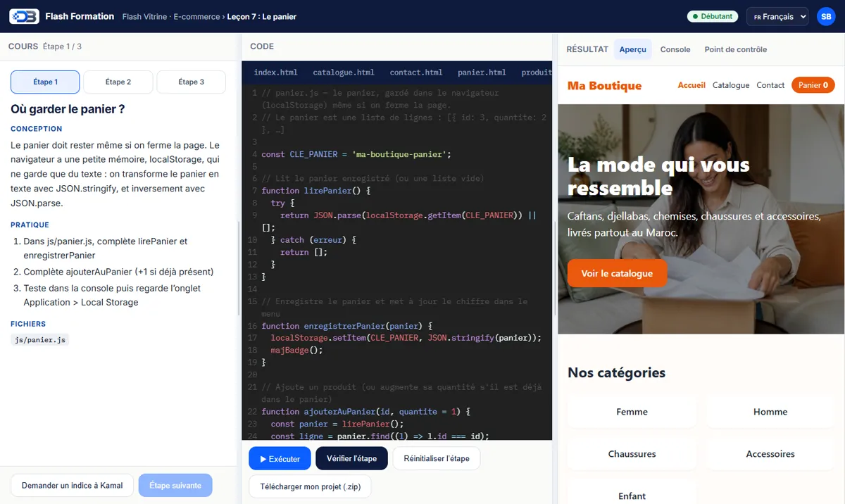Run the code with Exécuter
845x504 pixels.
coord(280,458)
